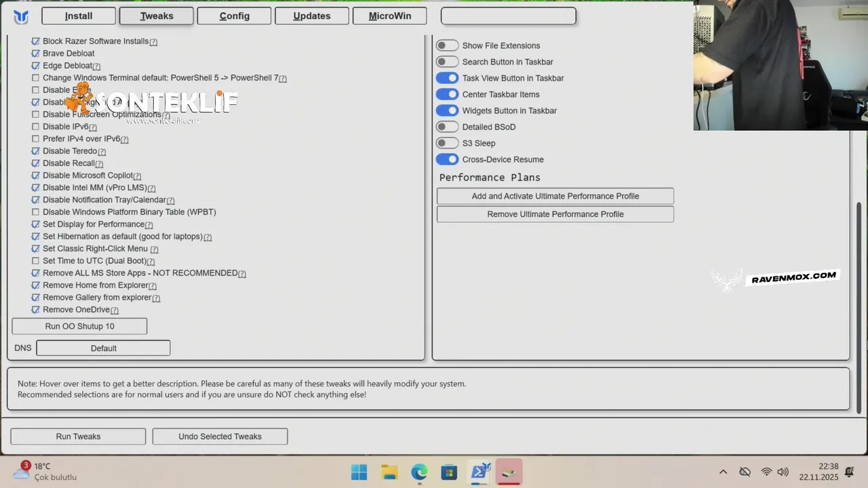The height and width of the screenshot is (488, 868).
Task: Turn off the Cross-Device Resume toggle
Action: [x=448, y=159]
